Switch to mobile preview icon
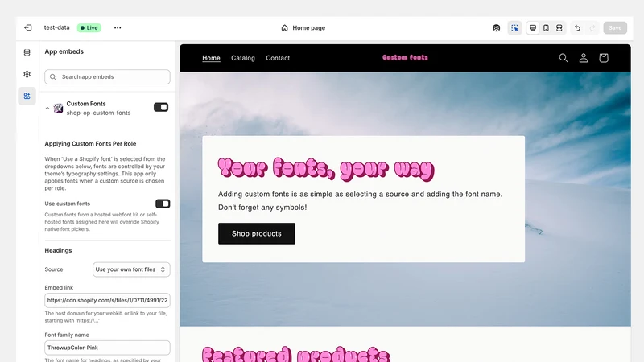Screen dimensions: 644x362 tap(546, 28)
